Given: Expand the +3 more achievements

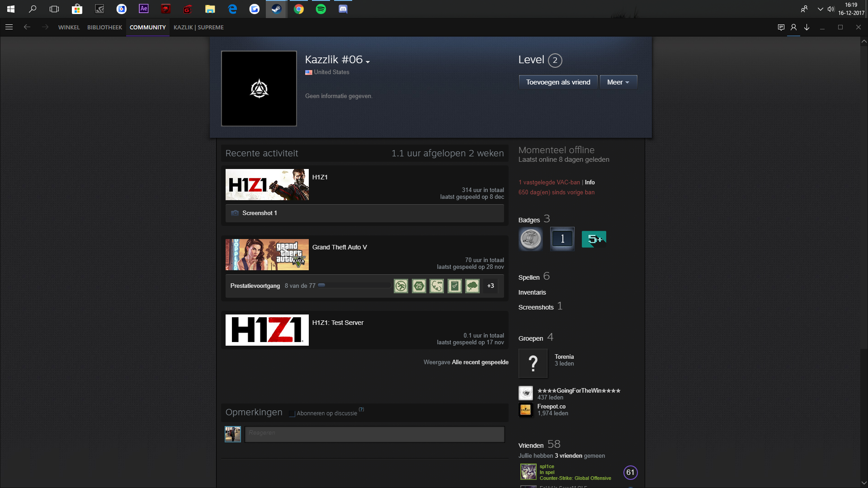Looking at the screenshot, I should click(x=491, y=286).
